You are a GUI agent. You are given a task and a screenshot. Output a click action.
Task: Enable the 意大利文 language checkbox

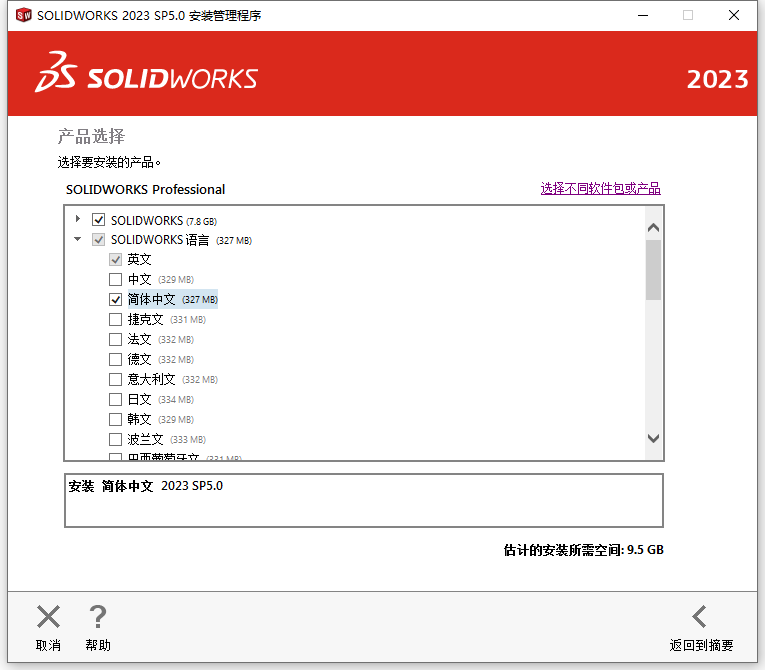tap(116, 379)
